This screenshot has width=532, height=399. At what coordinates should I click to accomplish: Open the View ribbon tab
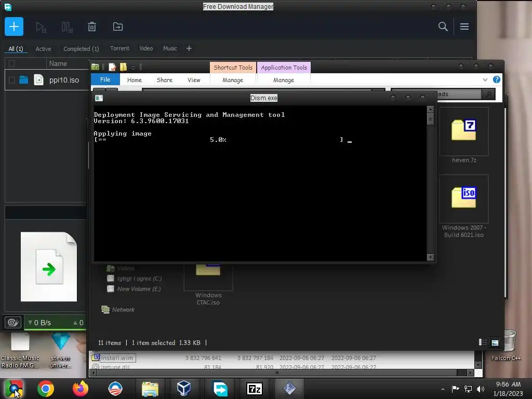click(x=194, y=80)
